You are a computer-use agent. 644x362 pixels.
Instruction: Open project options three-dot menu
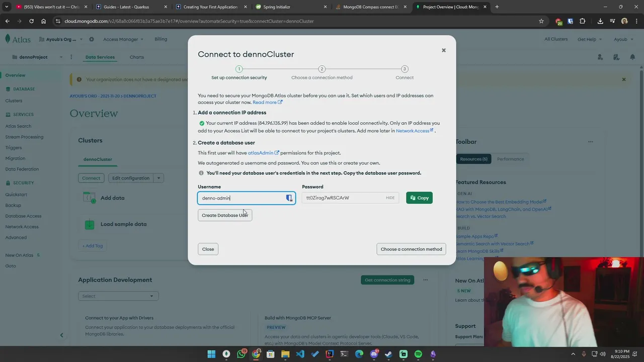(x=71, y=57)
